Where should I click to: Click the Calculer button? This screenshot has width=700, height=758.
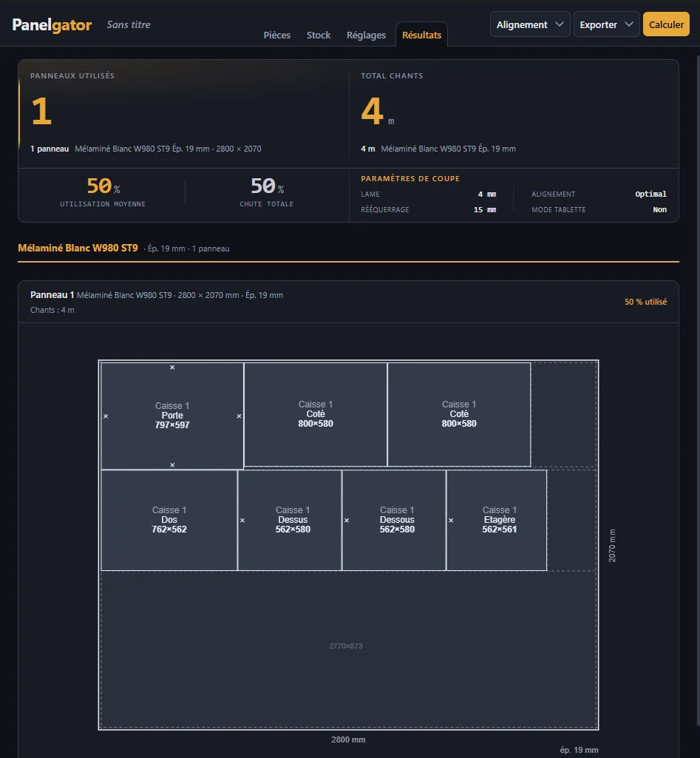coord(666,24)
